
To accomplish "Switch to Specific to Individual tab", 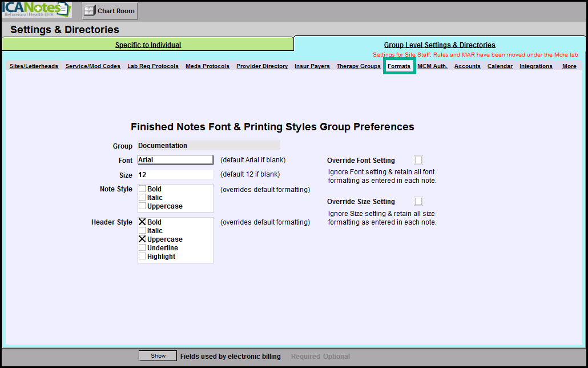I will click(148, 45).
